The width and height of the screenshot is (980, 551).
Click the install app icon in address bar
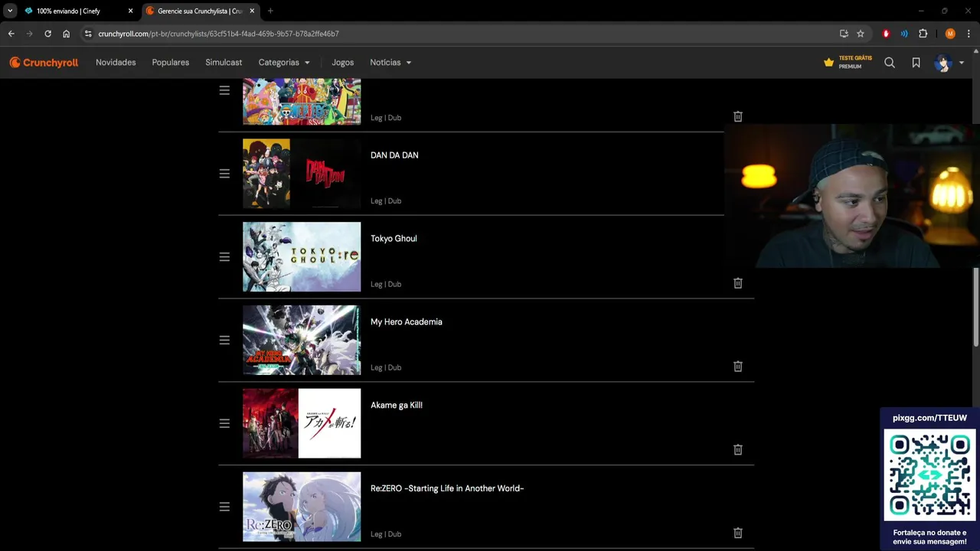click(844, 34)
